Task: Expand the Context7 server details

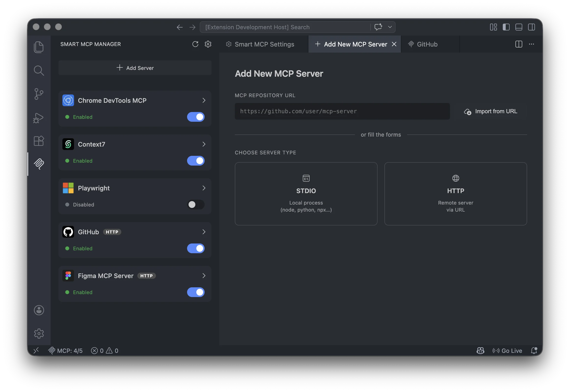Action: pos(204,144)
